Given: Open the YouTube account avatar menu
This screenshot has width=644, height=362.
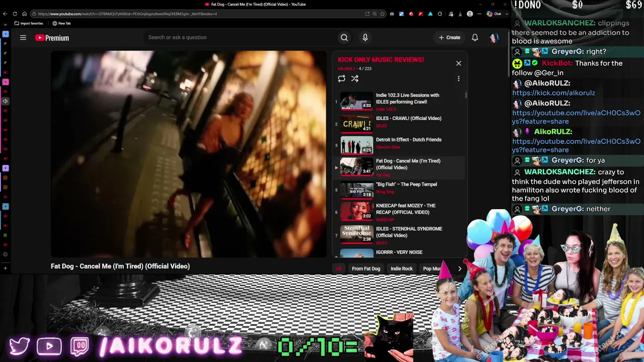Looking at the screenshot, I should pos(494,38).
